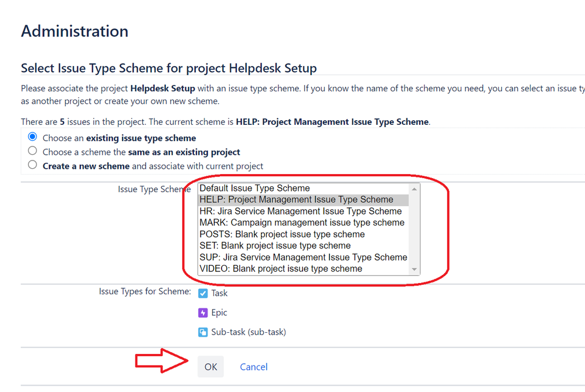Click inside the Issue Type Scheme list box
585x392 pixels.
(x=305, y=229)
